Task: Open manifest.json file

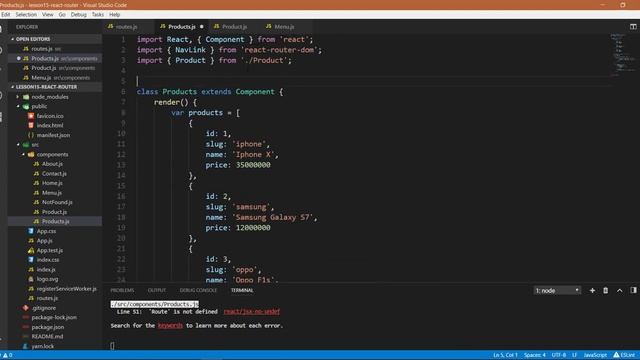Action: click(53, 135)
